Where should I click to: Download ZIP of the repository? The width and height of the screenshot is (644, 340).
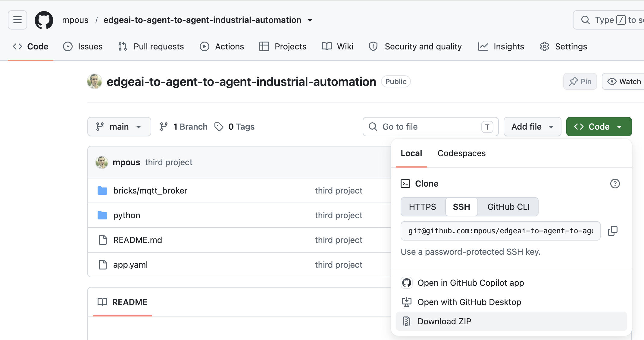pyautogui.click(x=511, y=321)
